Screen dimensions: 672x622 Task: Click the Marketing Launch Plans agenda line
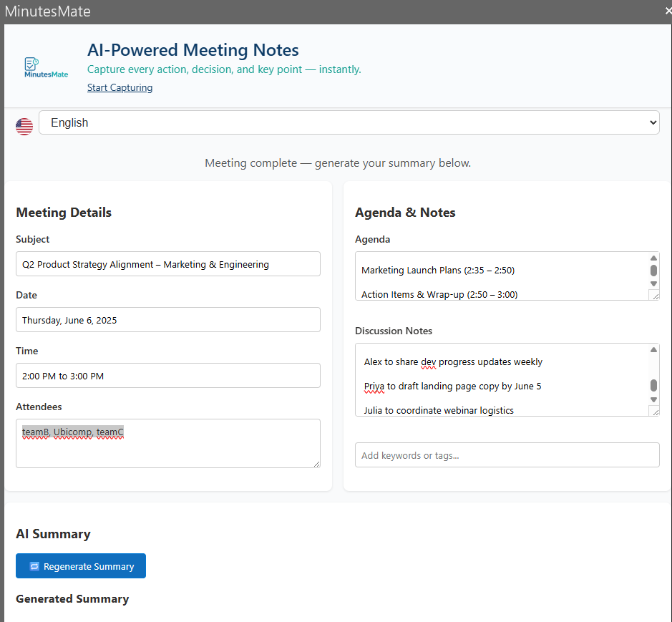[x=438, y=270]
